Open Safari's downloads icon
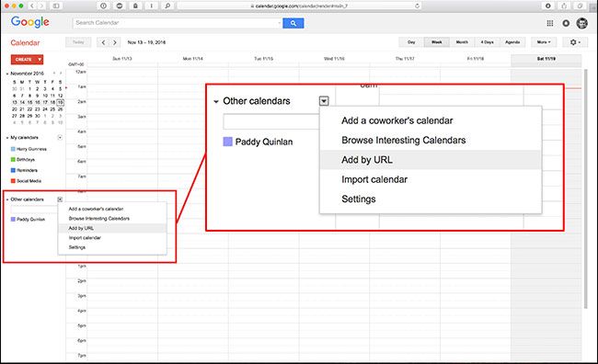598x364 pixels. pos(548,6)
